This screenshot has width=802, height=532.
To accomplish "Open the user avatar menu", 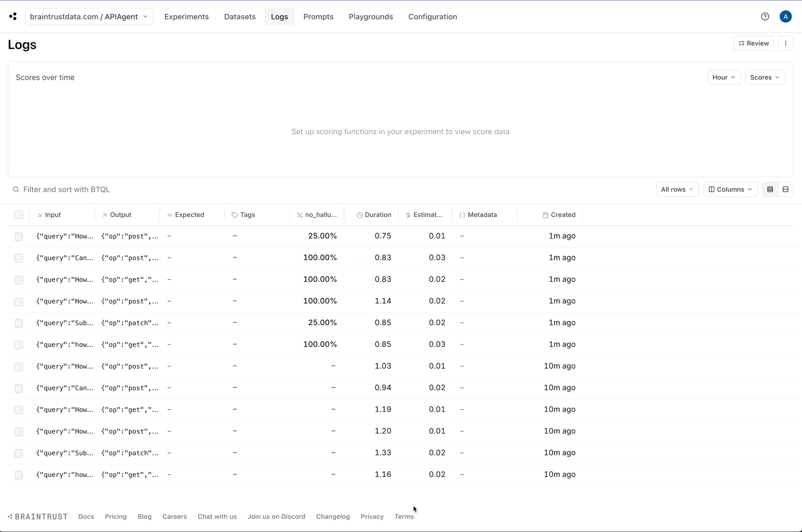I will pyautogui.click(x=785, y=17).
